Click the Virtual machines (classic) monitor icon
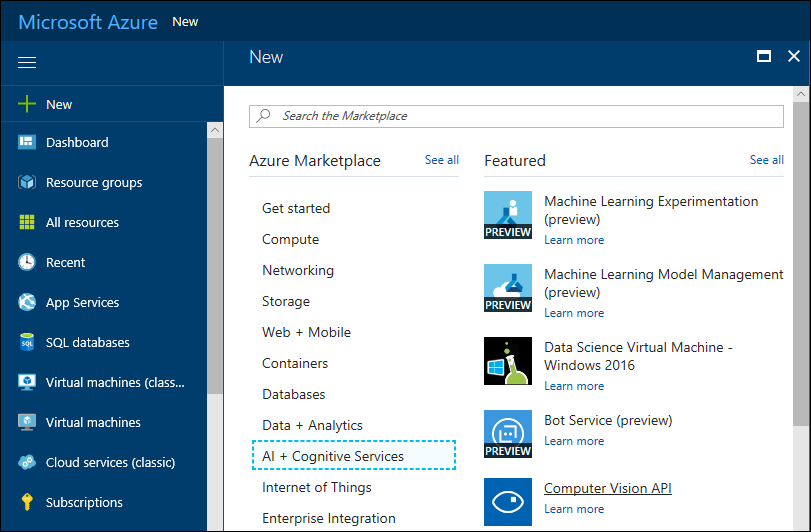The height and width of the screenshot is (532, 811). click(x=27, y=382)
